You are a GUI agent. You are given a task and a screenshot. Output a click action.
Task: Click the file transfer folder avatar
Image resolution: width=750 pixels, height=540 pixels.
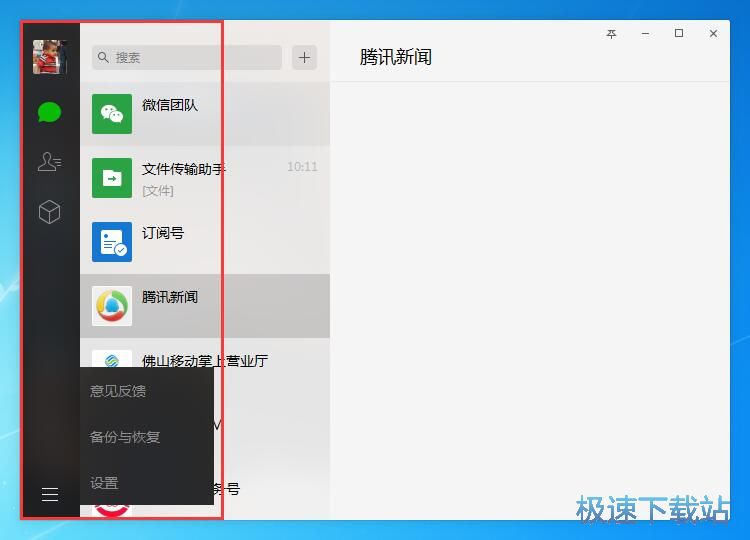(x=112, y=178)
